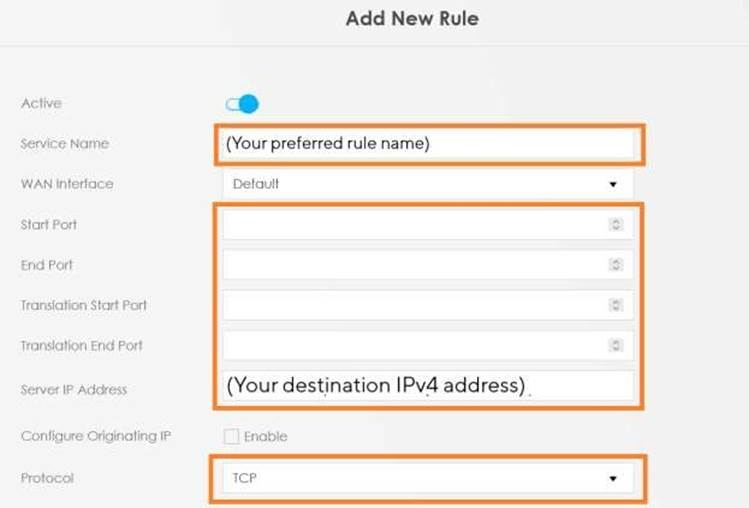Toggle the Active switch off
This screenshot has width=749, height=508.
[242, 104]
